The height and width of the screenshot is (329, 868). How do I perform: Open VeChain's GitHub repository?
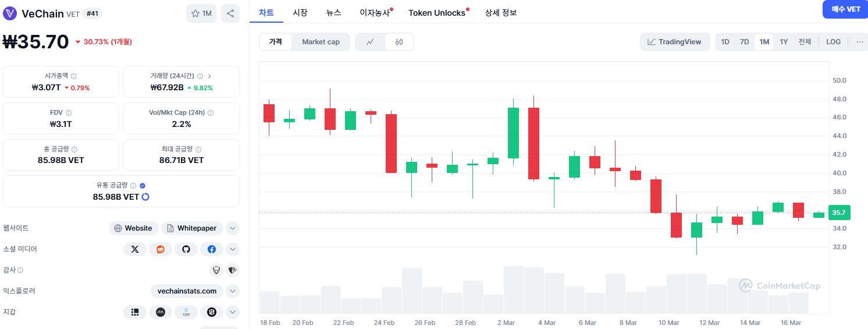(x=186, y=249)
